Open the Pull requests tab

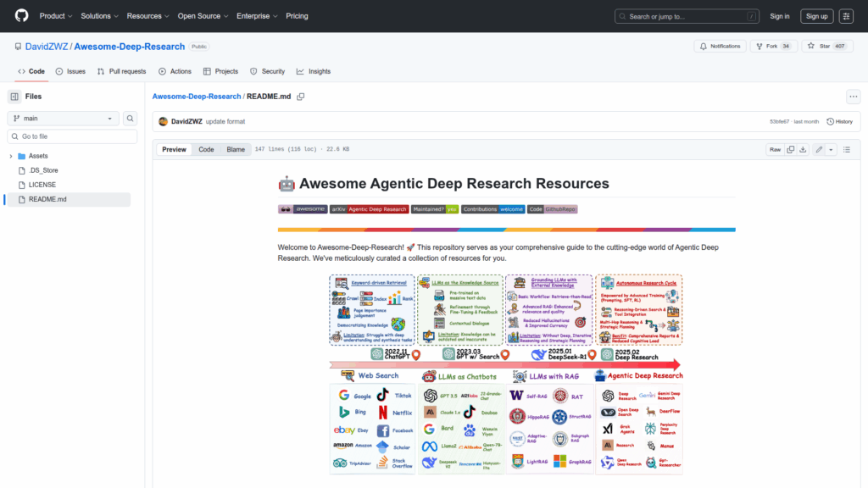point(121,72)
